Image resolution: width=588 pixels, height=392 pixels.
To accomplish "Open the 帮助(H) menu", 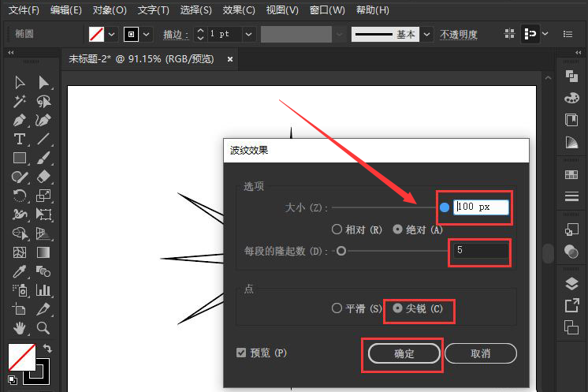I will pyautogui.click(x=372, y=10).
